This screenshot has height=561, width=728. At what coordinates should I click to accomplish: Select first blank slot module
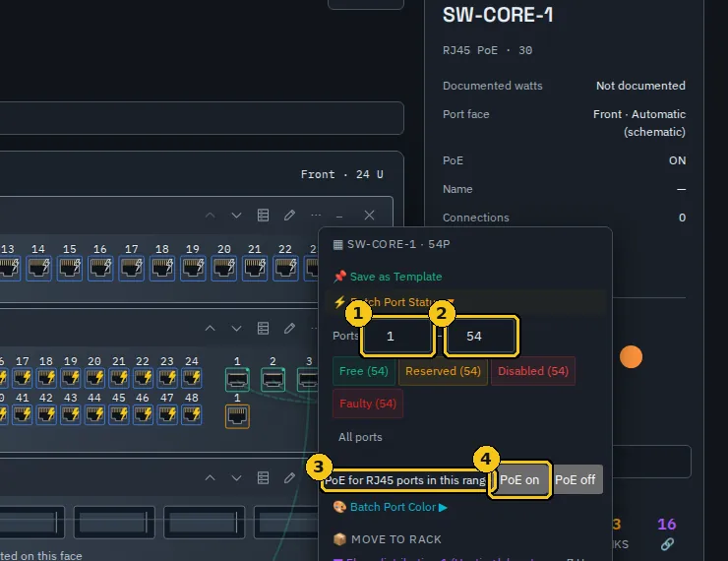click(32, 522)
